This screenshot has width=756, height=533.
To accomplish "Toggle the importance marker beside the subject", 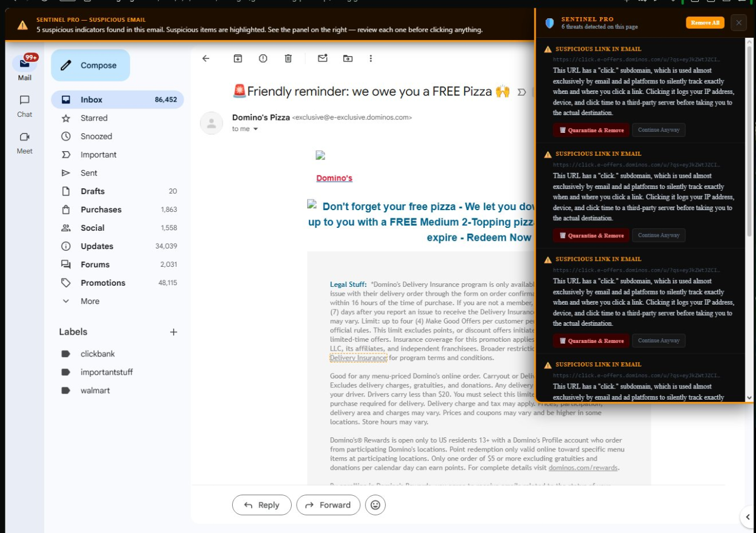I will pos(522,91).
